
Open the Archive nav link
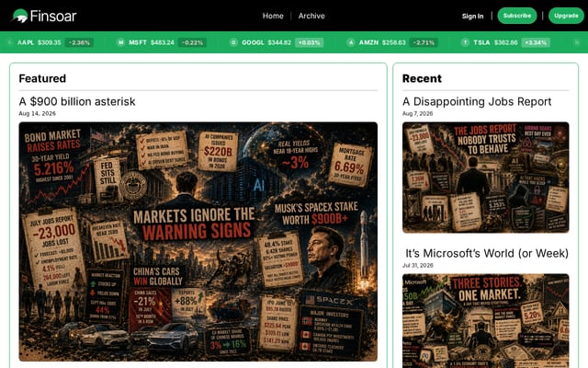[311, 16]
